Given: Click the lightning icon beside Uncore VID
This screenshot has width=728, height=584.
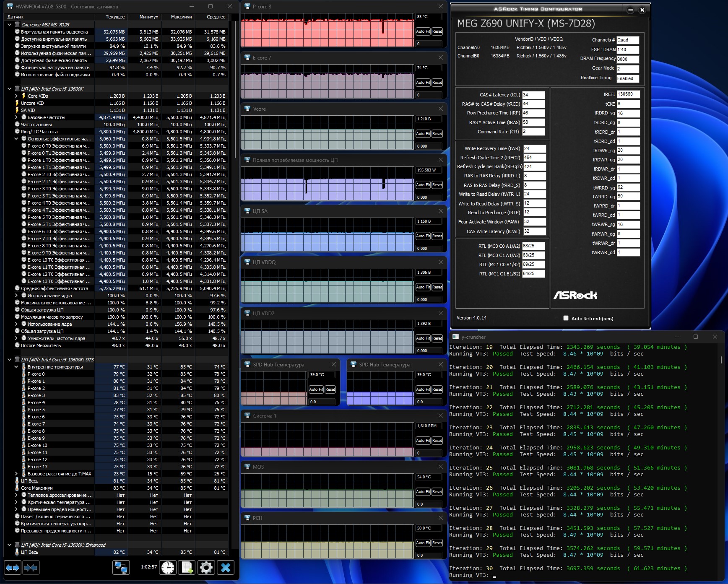Looking at the screenshot, I should (17, 103).
